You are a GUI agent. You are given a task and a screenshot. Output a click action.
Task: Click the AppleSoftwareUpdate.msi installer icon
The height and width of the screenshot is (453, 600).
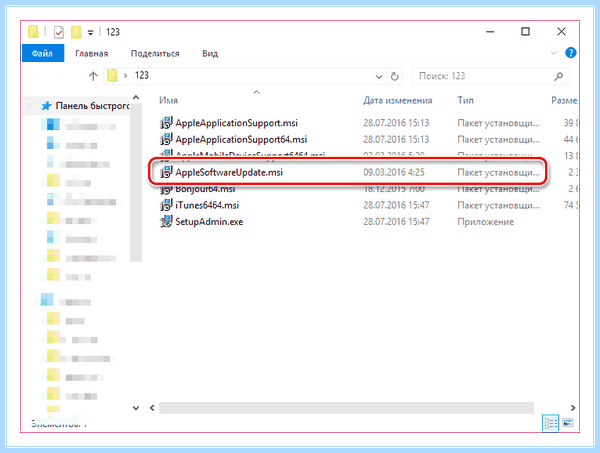[x=166, y=172]
